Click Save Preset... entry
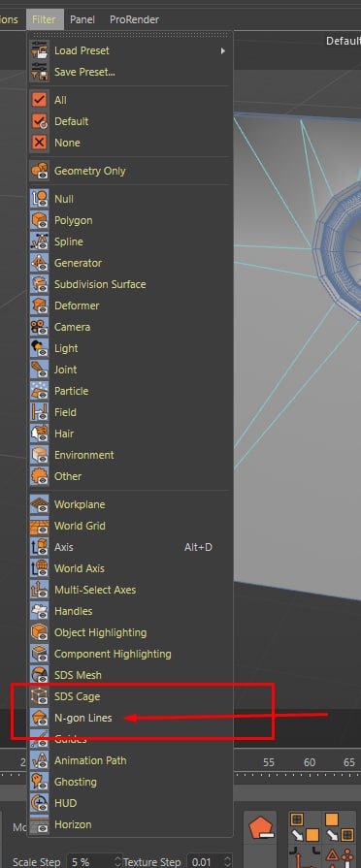Screen dimensions: 361x868 point(130,72)
